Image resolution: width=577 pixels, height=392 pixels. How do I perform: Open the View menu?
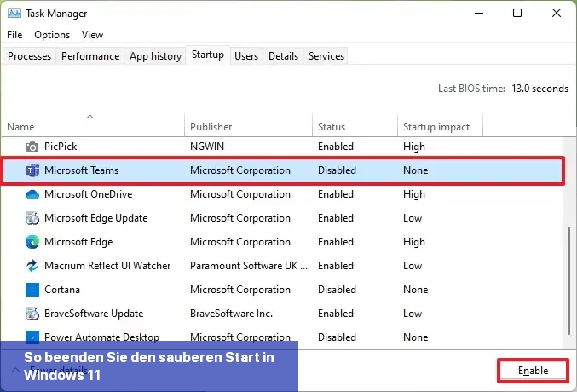click(x=92, y=35)
